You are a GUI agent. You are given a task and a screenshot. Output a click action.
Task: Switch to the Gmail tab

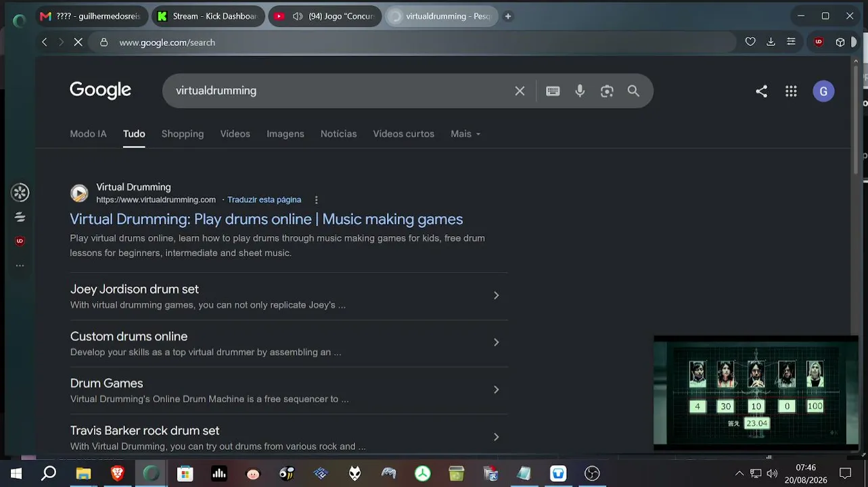click(x=91, y=16)
